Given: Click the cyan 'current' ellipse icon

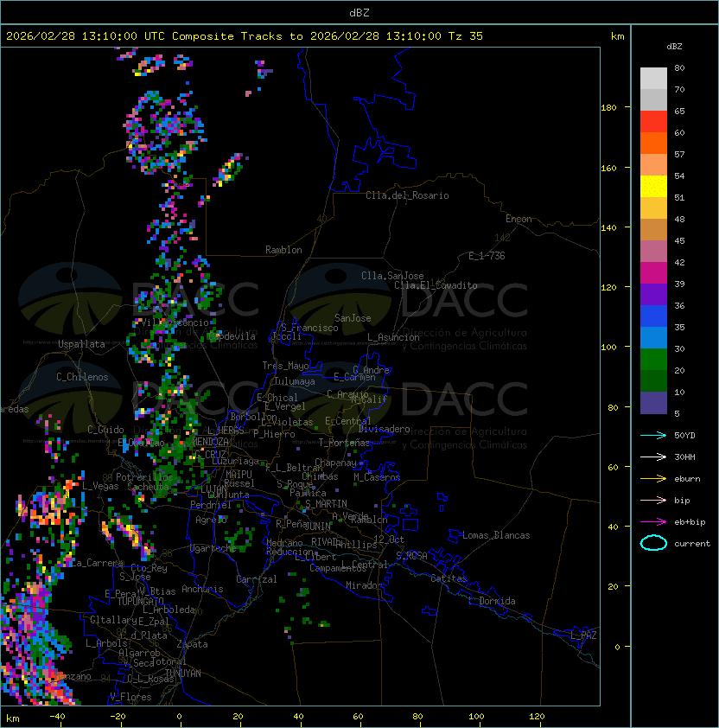Looking at the screenshot, I should point(653,543).
